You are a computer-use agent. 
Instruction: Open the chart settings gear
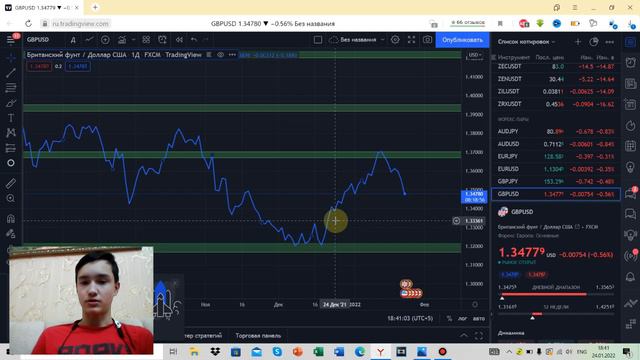click(395, 40)
